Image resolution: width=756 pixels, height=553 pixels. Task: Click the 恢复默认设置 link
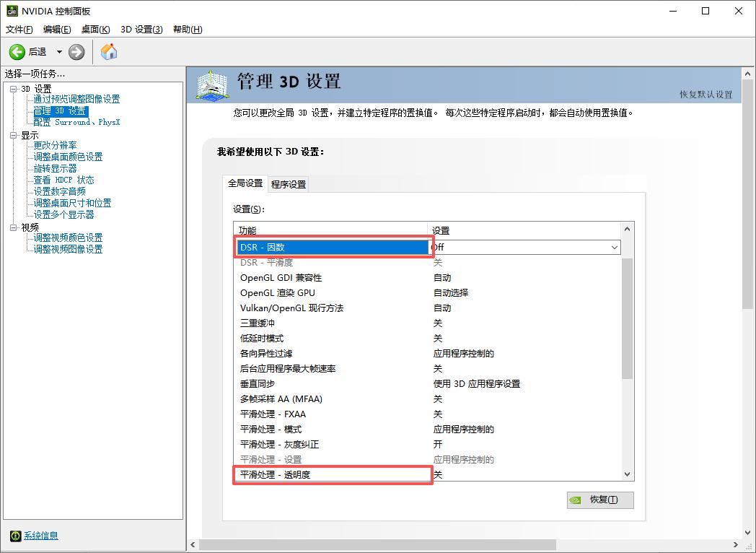coord(706,95)
